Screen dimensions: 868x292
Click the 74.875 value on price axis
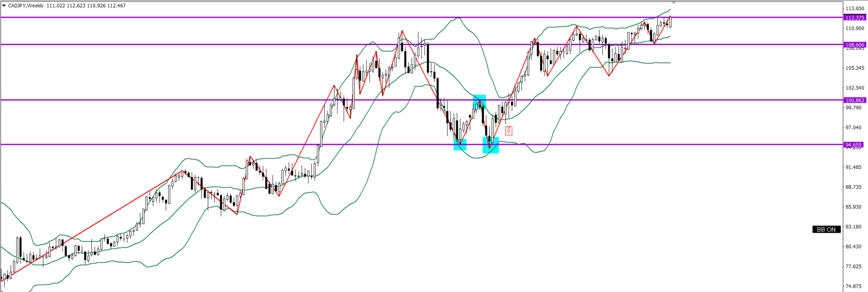point(854,286)
